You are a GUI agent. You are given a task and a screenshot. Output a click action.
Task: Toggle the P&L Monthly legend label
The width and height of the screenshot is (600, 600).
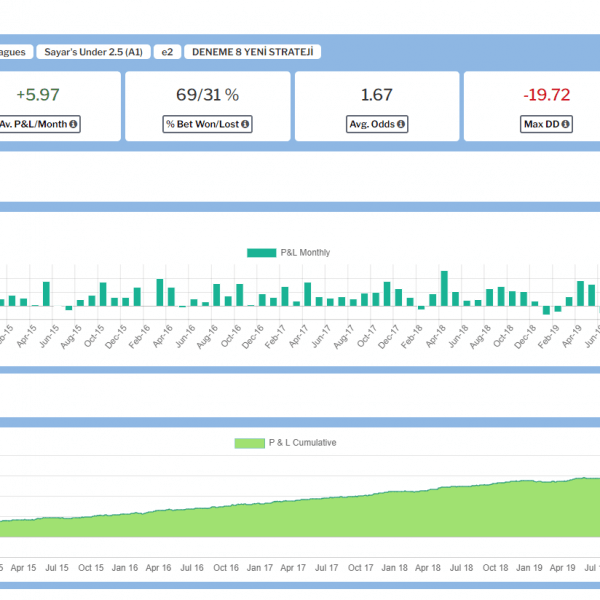[304, 253]
